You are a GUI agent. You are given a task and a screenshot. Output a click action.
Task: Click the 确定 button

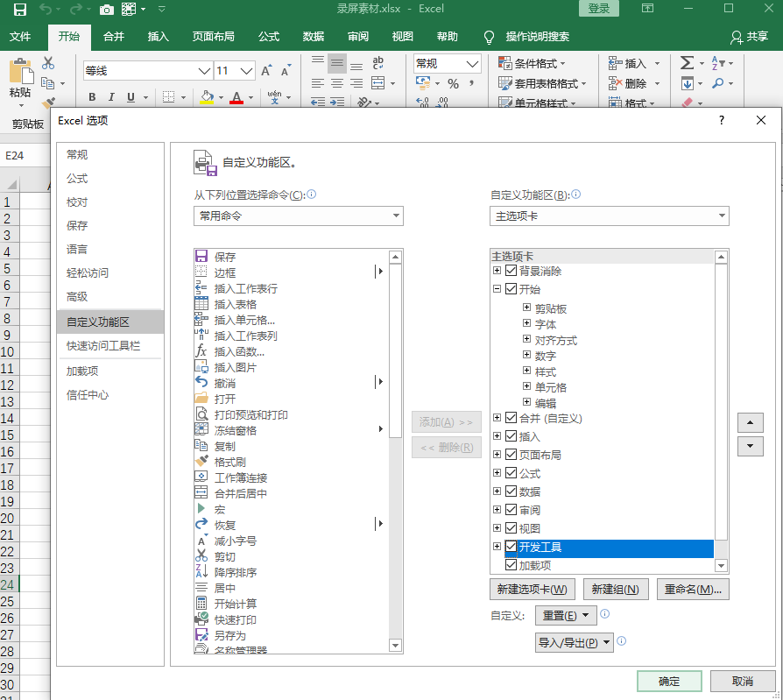pos(669,682)
